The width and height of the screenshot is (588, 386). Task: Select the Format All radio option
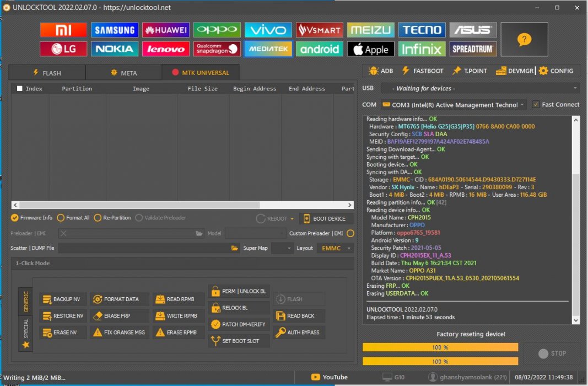[x=73, y=218]
